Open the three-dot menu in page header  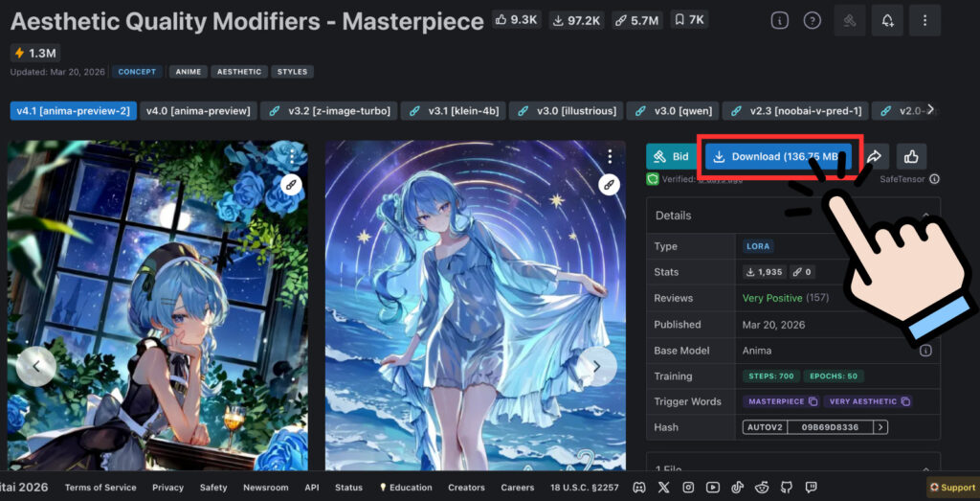tap(924, 20)
